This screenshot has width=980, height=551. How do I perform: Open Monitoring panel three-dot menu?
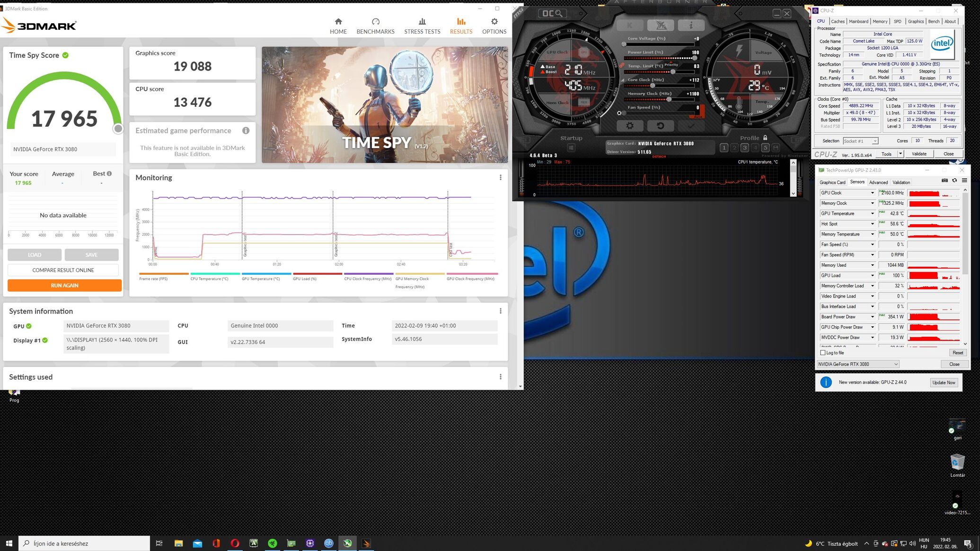(500, 177)
